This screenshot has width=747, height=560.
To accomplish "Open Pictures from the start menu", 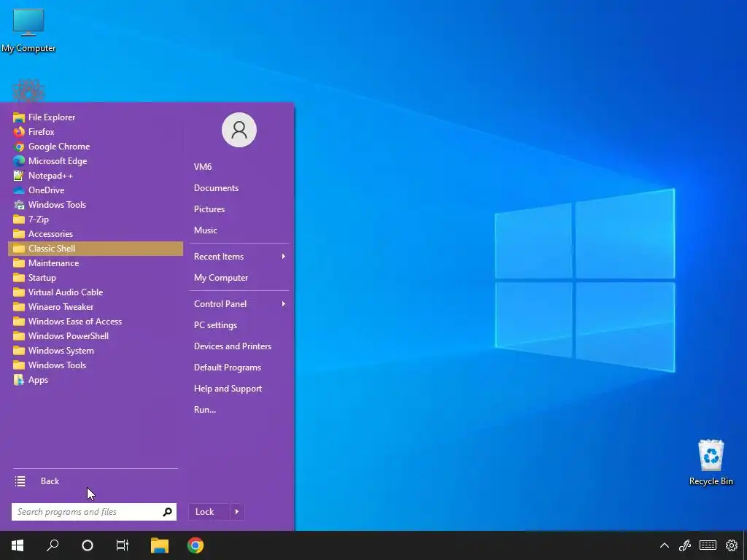I will click(x=239, y=209).
